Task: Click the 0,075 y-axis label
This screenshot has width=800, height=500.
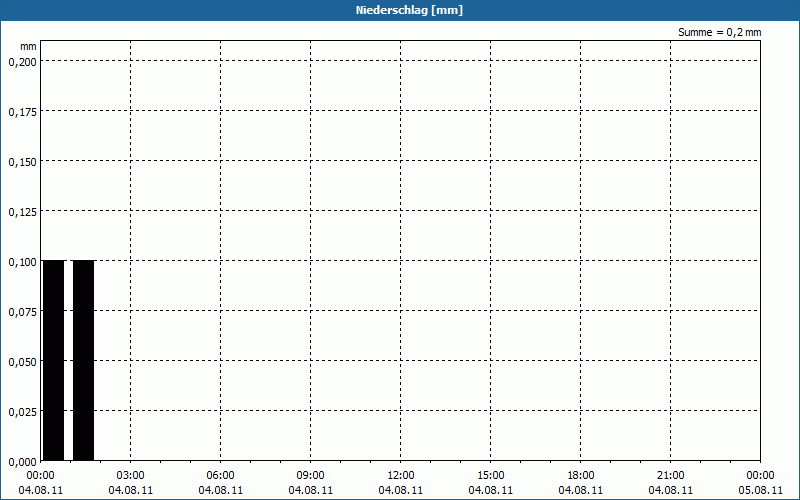Action: coord(22,312)
